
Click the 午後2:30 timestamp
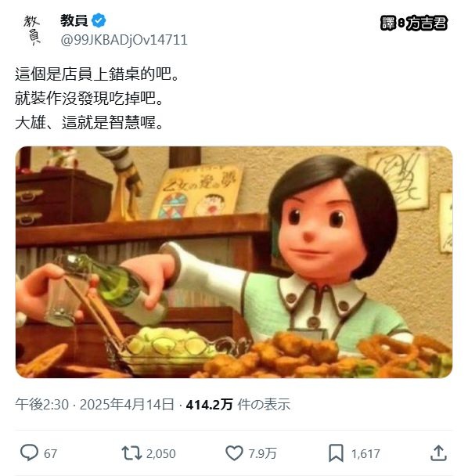[x=42, y=404]
